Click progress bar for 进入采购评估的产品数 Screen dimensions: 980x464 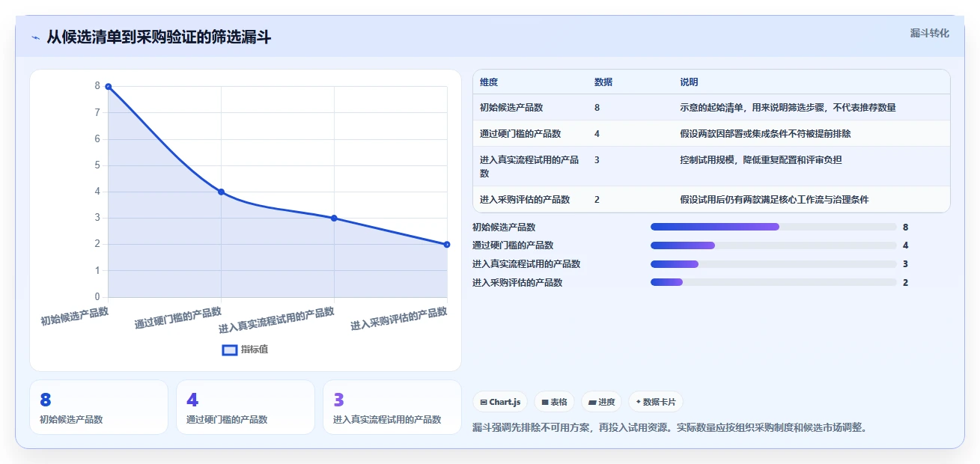(773, 282)
